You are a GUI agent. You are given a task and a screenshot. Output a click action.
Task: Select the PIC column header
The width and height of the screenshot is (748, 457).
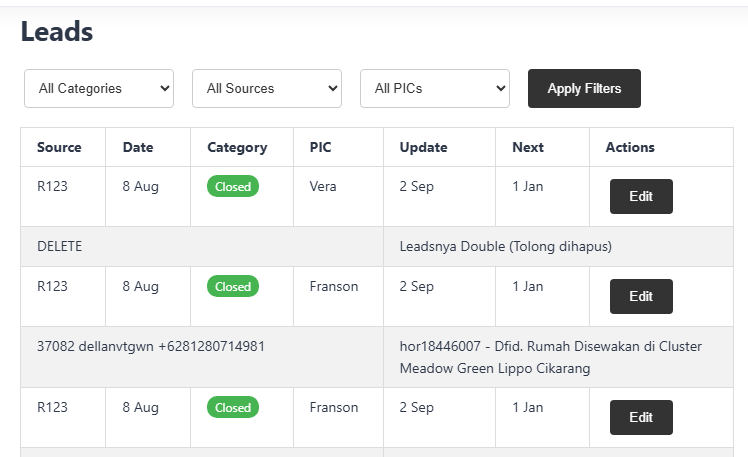[320, 147]
